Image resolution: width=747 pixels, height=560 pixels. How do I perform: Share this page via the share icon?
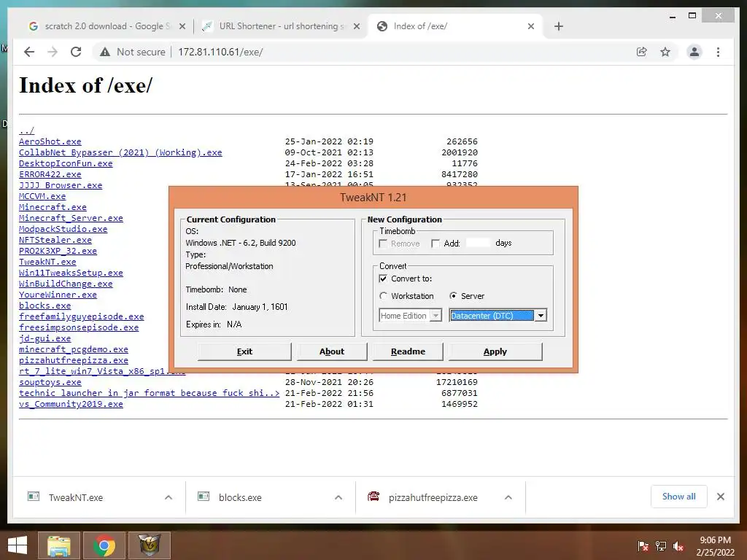point(642,52)
